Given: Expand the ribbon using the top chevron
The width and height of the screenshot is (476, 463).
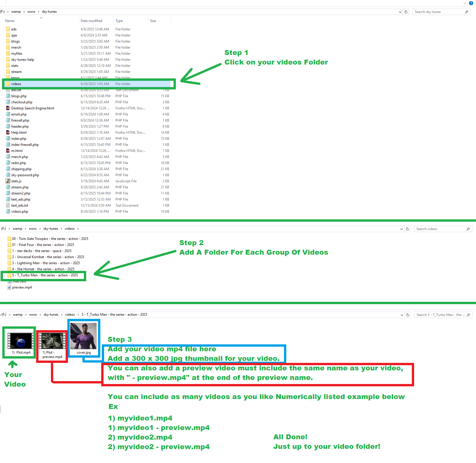Looking at the screenshot, I should pos(465,3).
